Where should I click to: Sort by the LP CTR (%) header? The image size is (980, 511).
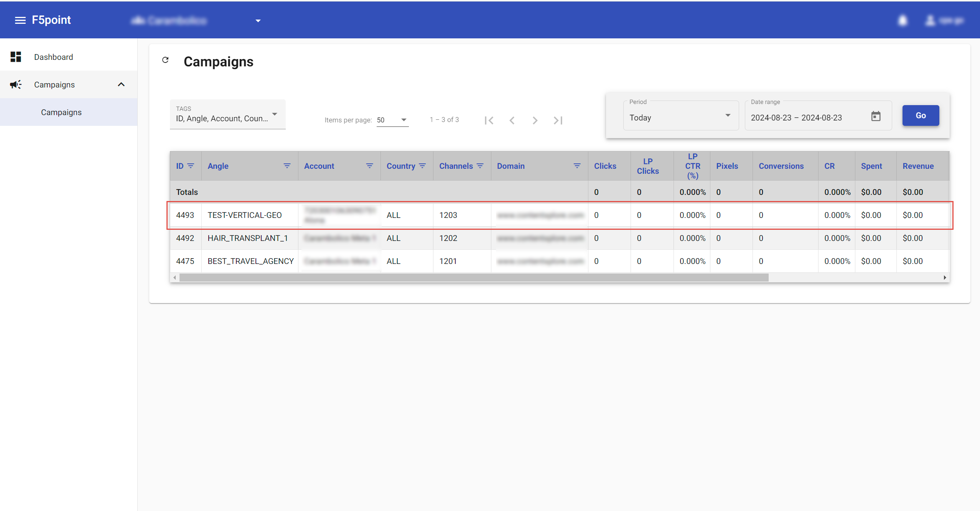point(692,166)
